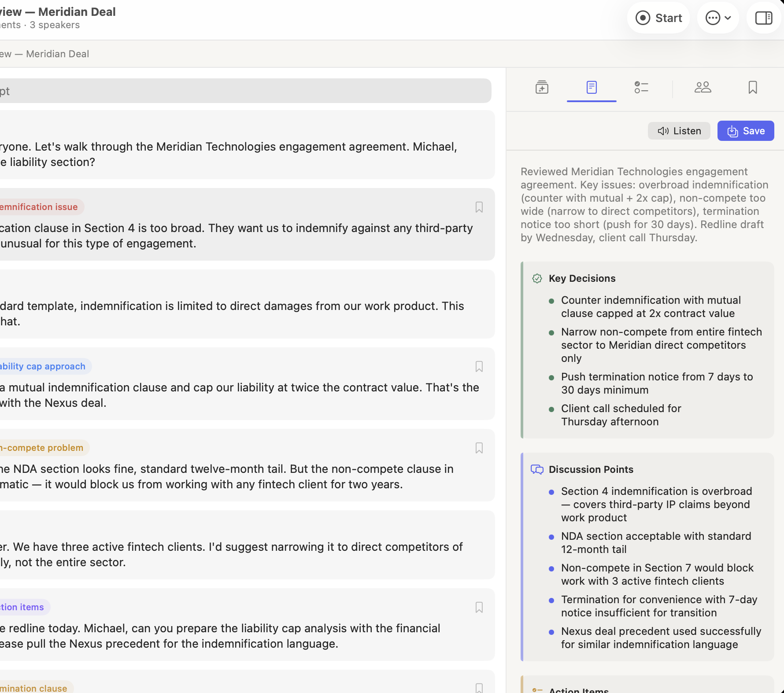The height and width of the screenshot is (693, 784).
Task: Select transcript line about Meridian Technologies engagement
Action: point(229,155)
